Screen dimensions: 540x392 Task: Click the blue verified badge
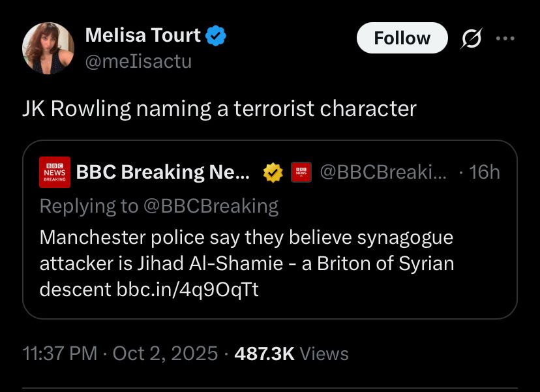coord(216,36)
